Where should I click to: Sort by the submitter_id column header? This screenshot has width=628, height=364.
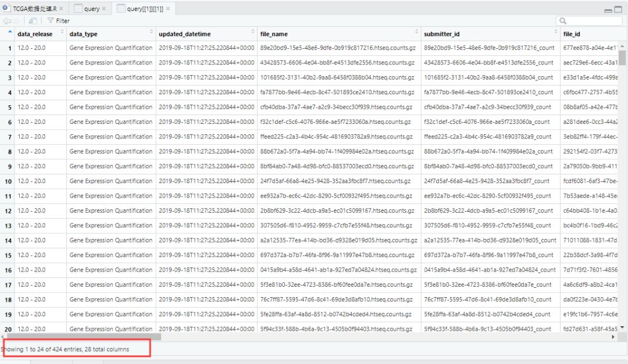pos(490,34)
